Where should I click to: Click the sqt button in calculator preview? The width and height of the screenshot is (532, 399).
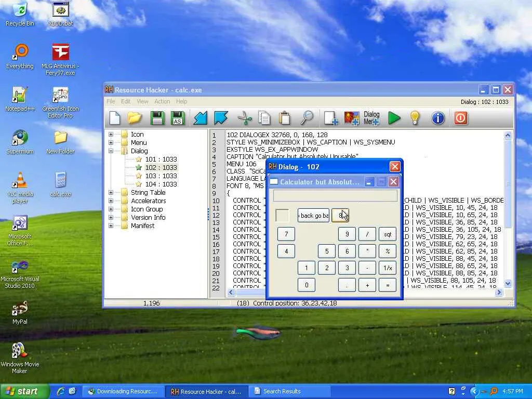coord(388,234)
